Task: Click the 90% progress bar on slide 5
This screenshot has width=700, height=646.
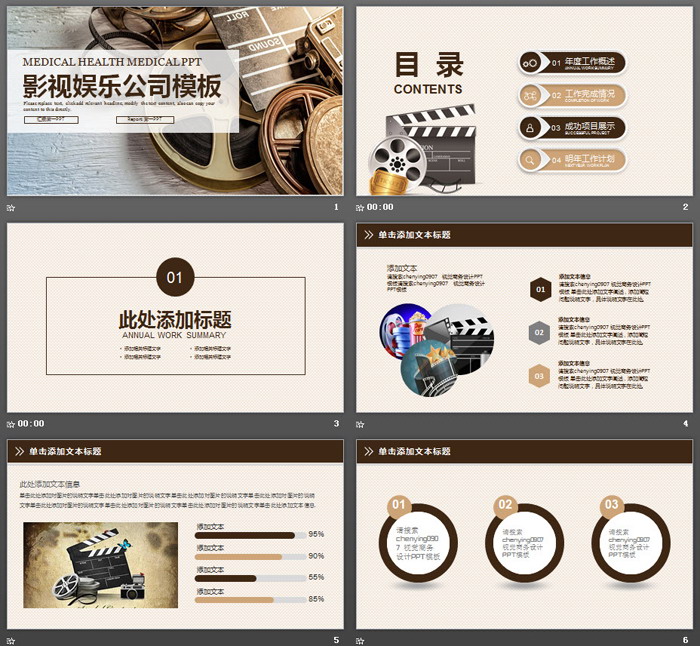Action: pos(250,557)
